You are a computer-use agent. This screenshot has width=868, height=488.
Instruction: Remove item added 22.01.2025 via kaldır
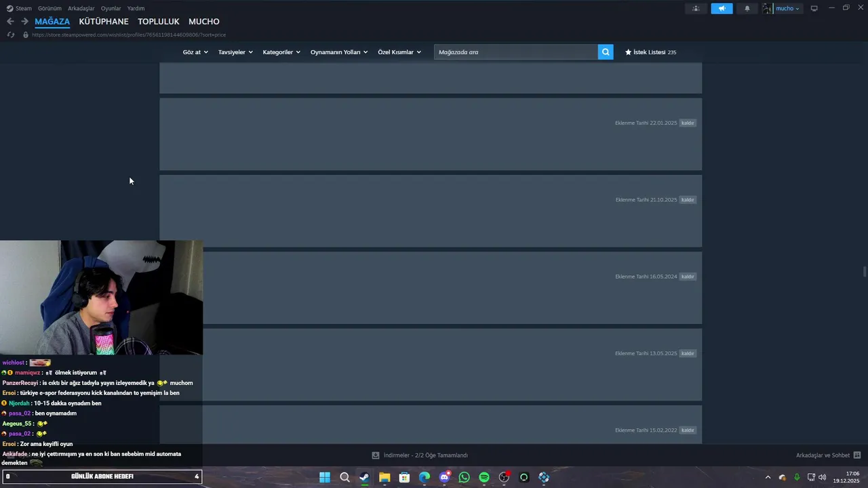click(688, 123)
